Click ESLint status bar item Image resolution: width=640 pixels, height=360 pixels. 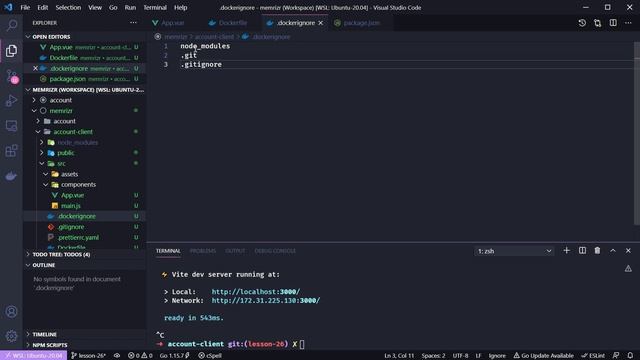(x=593, y=356)
